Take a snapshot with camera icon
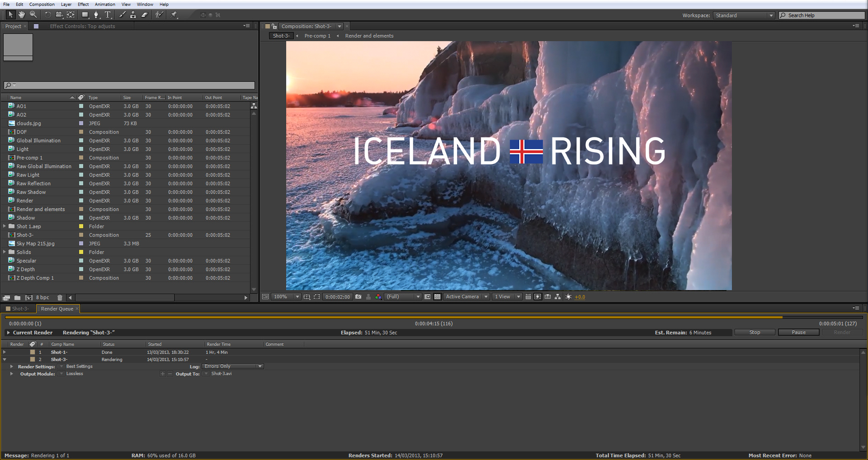The width and height of the screenshot is (868, 460). click(359, 297)
